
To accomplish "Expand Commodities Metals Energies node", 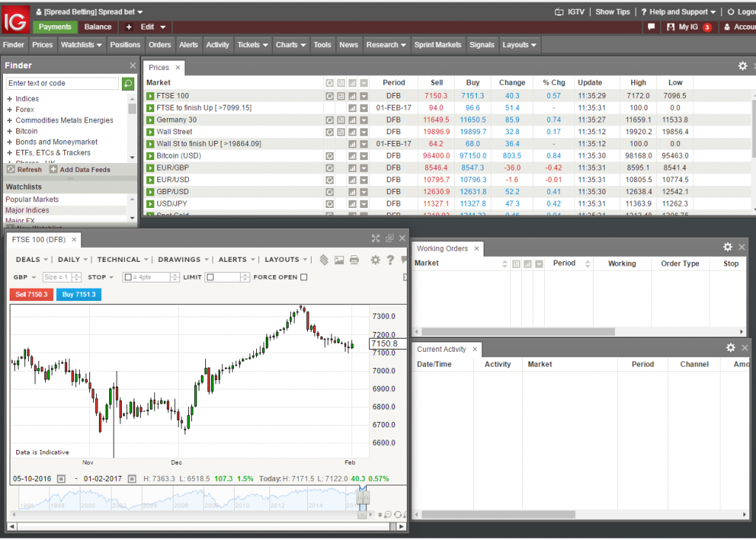I will [9, 120].
